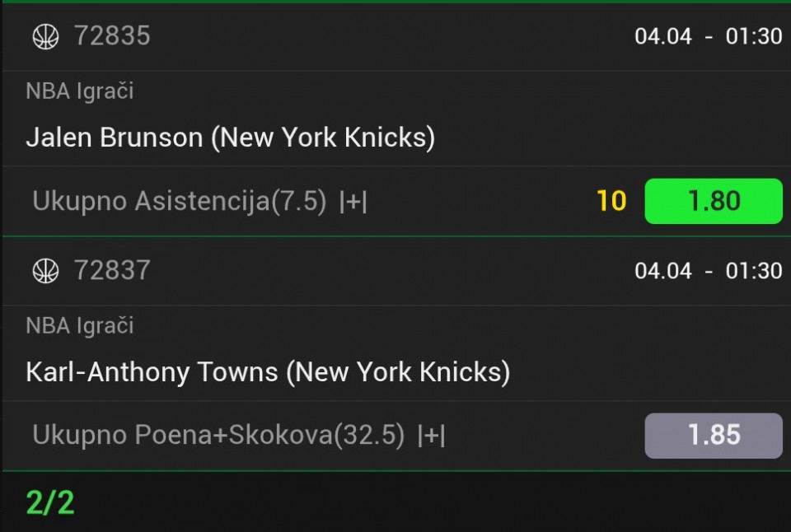Click event code 72837
791x532 pixels.
[112, 270]
